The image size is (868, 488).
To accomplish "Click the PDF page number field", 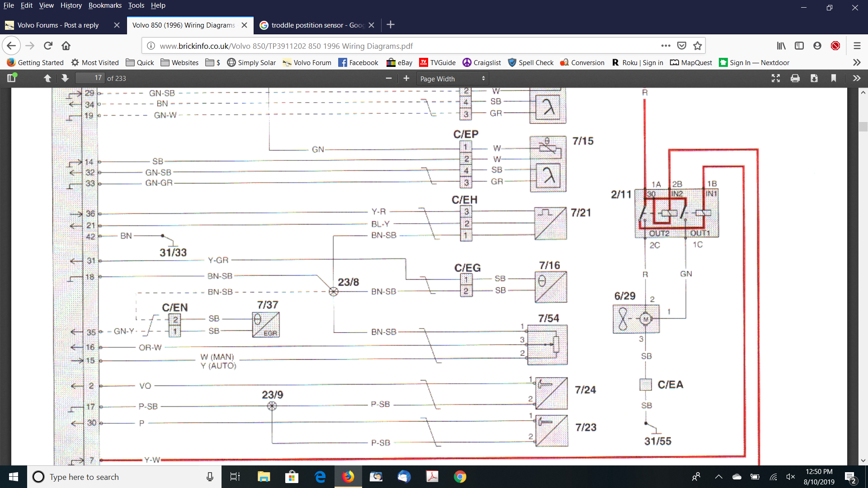I will (90, 78).
